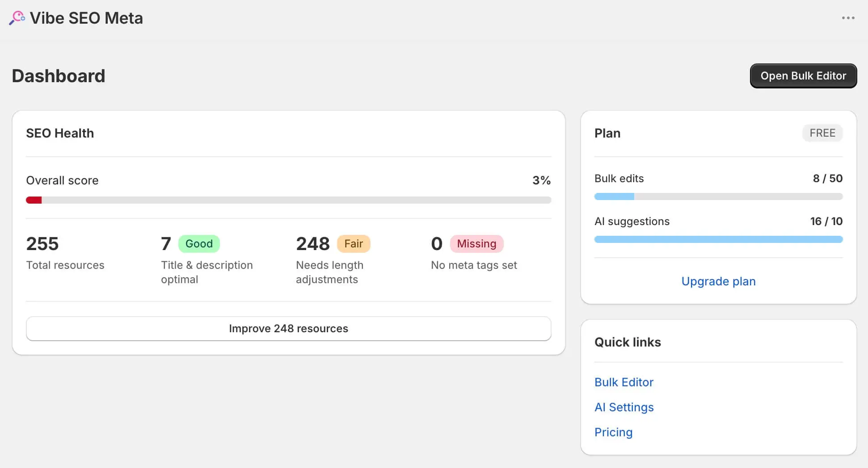Image resolution: width=868 pixels, height=468 pixels.
Task: Click the Open Bulk Editor button
Action: click(x=803, y=76)
